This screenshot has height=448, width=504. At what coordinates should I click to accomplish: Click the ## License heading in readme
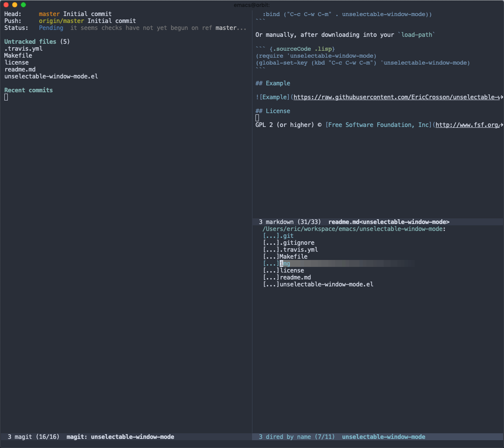pos(273,111)
